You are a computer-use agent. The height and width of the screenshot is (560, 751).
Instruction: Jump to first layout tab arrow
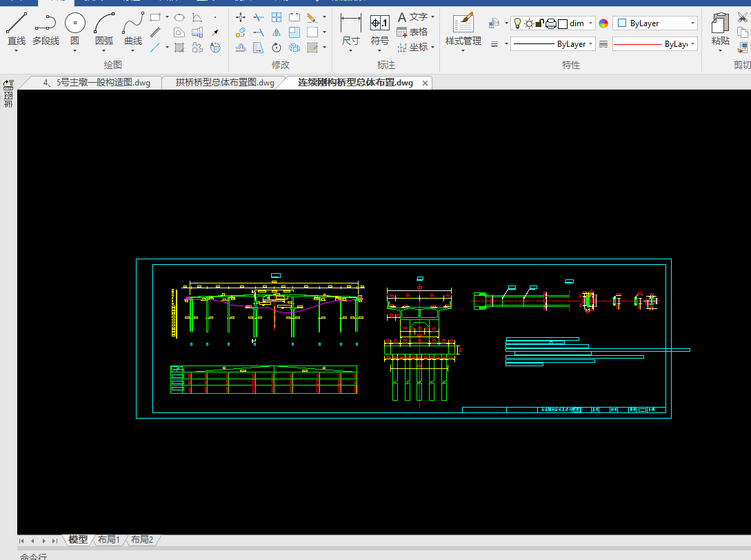point(21,541)
